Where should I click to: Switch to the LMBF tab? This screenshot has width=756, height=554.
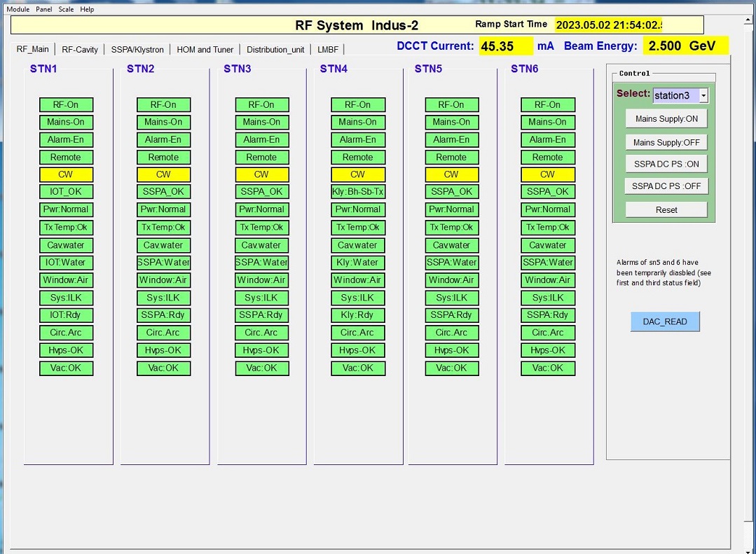coord(328,49)
